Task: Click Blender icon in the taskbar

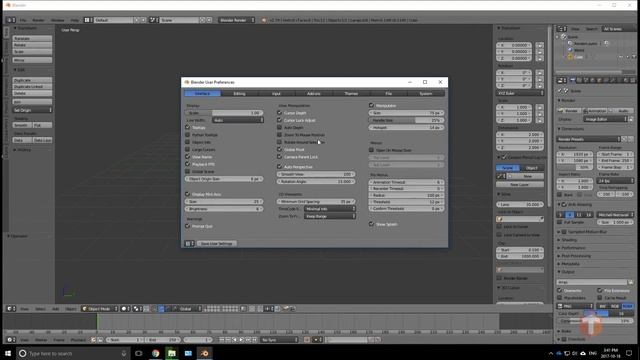Action: tap(205, 353)
